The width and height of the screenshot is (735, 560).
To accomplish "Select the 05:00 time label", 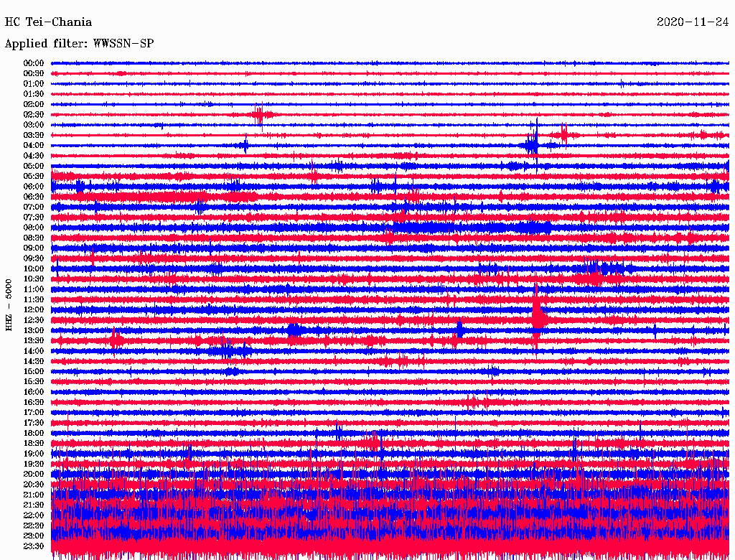I will (x=34, y=166).
